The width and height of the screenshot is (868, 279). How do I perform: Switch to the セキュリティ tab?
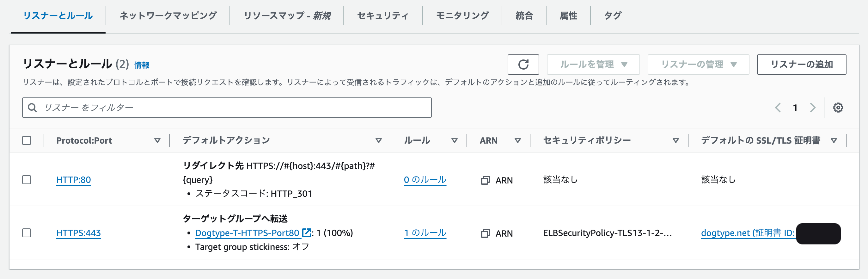pos(383,15)
